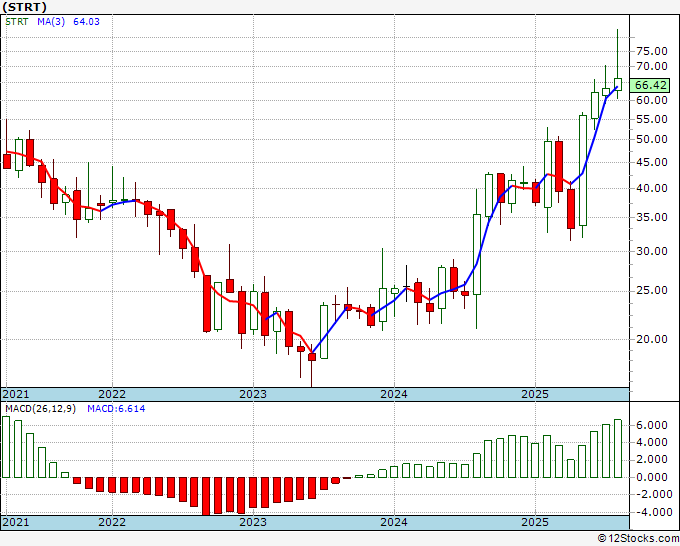Select the STRT legend label
The height and width of the screenshot is (546, 680).
[17, 22]
